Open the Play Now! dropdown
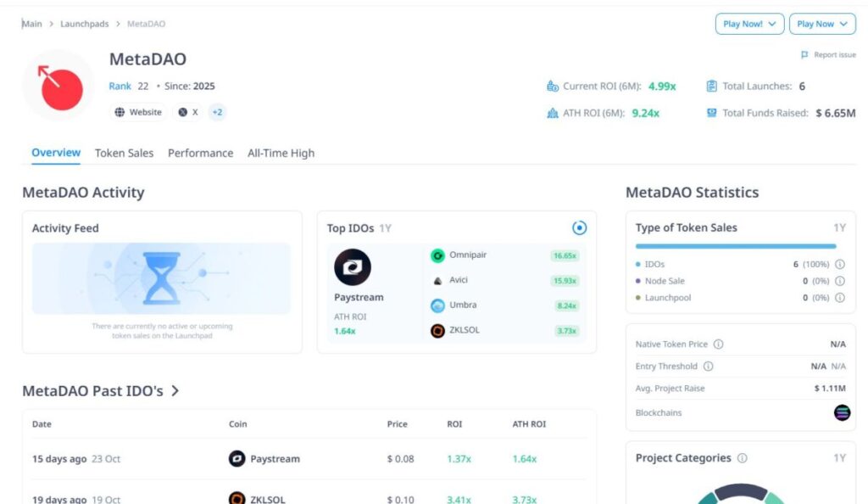 click(748, 24)
